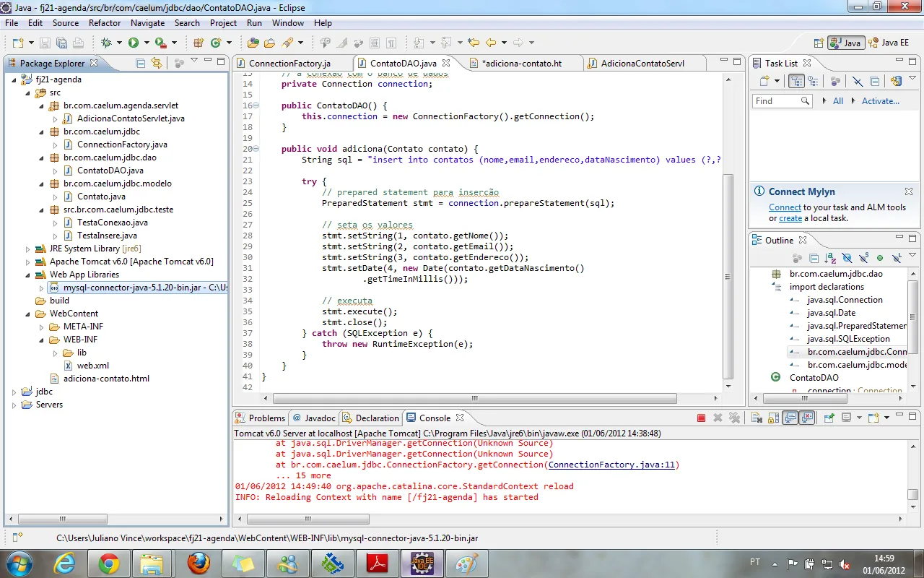This screenshot has width=924, height=578.
Task: Open Firefox from the Windows taskbar
Action: [199, 563]
